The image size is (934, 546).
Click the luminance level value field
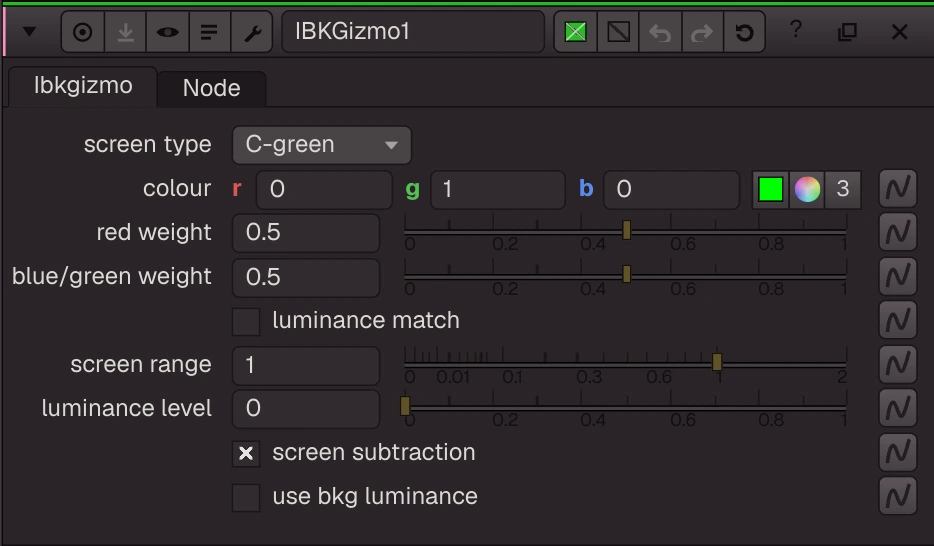306,409
